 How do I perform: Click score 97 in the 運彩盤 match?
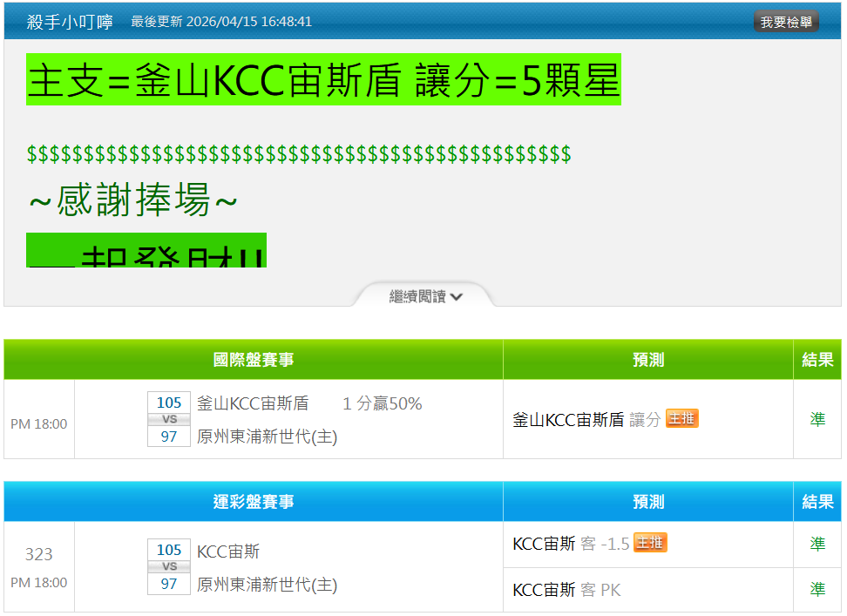(169, 584)
